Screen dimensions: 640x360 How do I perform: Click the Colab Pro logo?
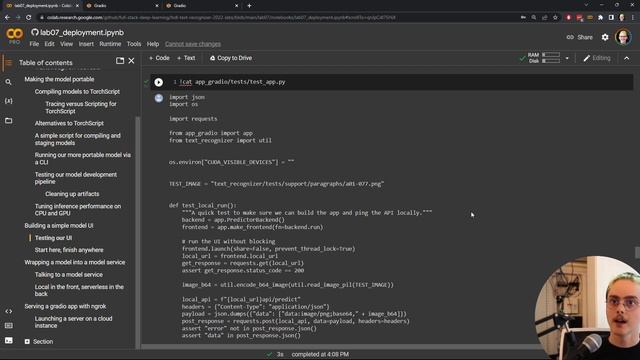[14, 36]
